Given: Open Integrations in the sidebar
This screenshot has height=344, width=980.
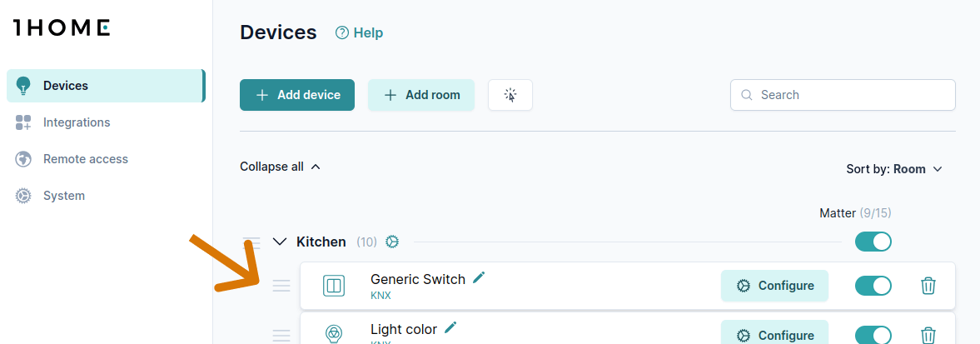Looking at the screenshot, I should (x=77, y=122).
